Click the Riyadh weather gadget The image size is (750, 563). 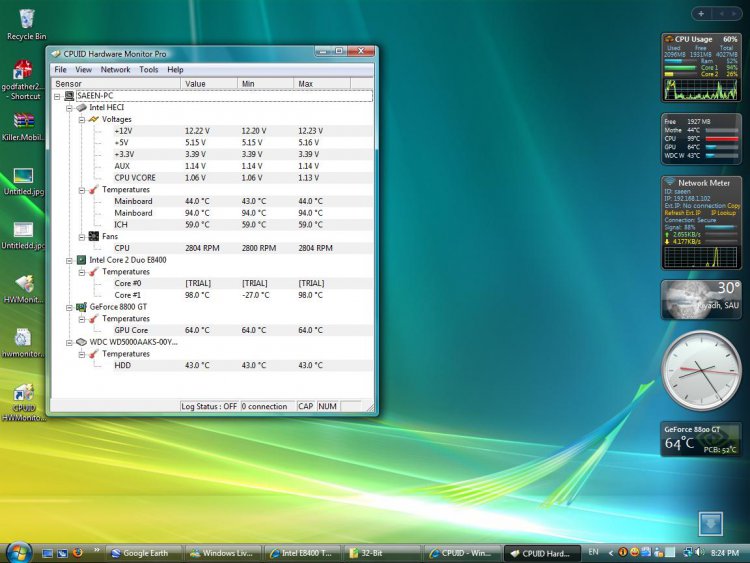coord(701,300)
